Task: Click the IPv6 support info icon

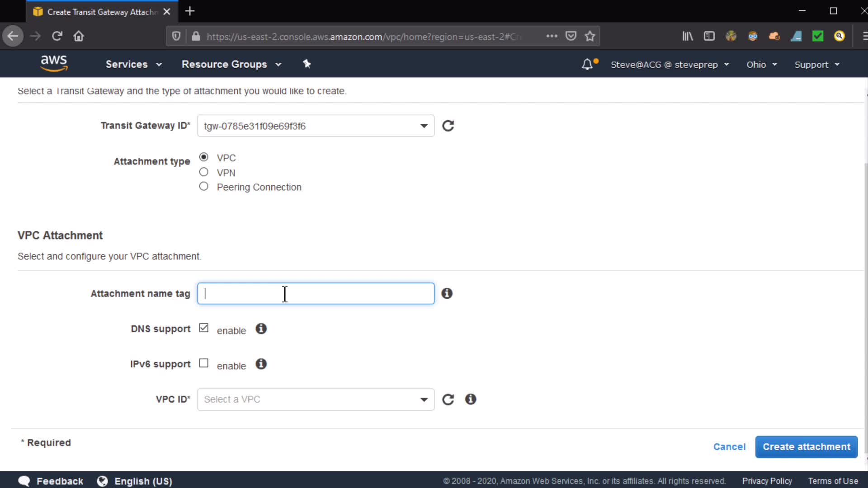Action: [x=261, y=364]
